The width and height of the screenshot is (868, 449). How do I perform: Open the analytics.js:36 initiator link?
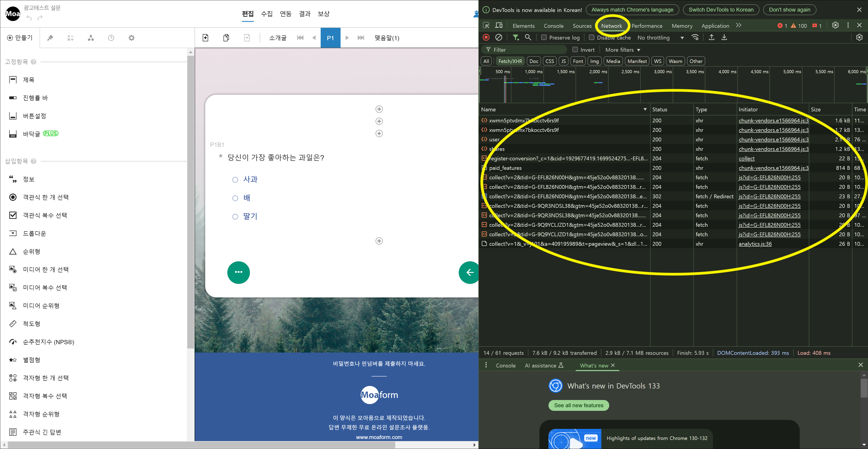[755, 244]
